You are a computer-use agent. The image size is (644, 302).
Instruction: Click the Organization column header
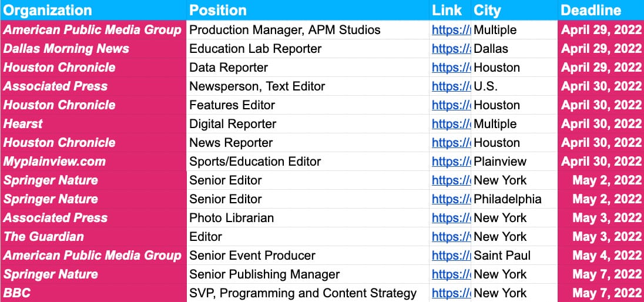click(x=48, y=10)
